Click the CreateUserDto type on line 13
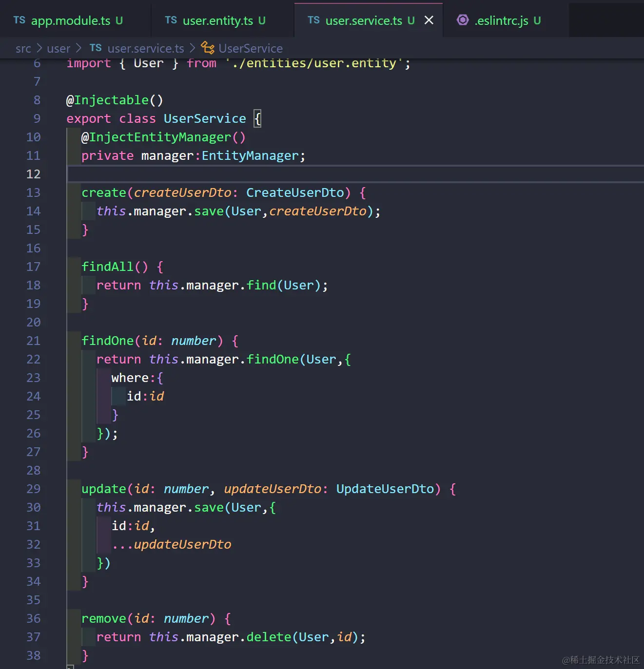The height and width of the screenshot is (669, 644). (295, 192)
